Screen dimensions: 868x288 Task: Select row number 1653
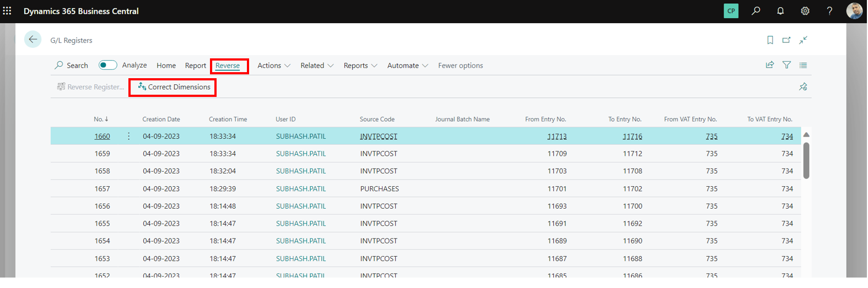click(x=102, y=258)
